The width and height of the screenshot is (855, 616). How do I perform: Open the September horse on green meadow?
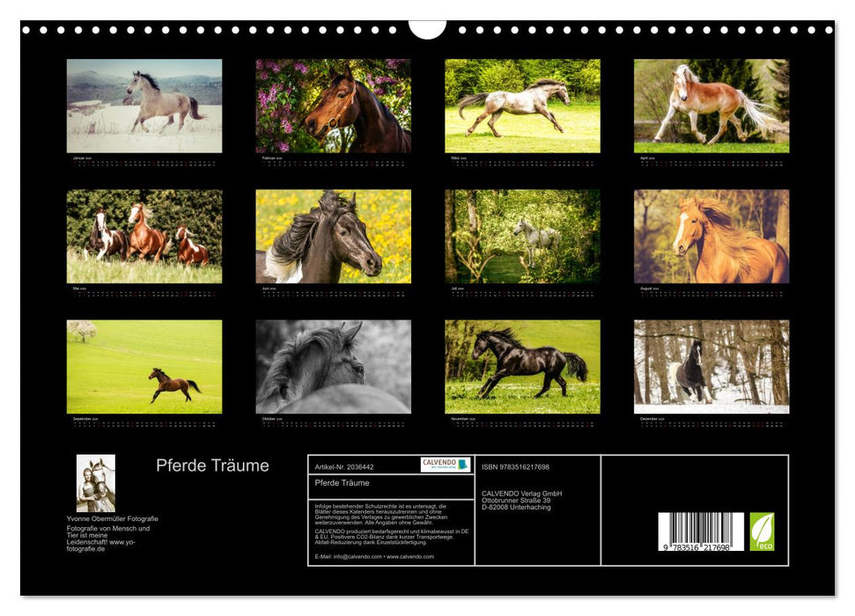pos(144,366)
